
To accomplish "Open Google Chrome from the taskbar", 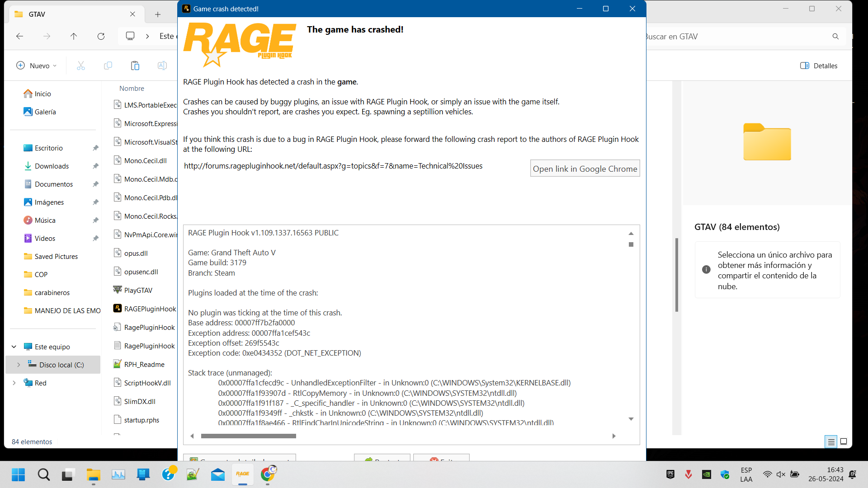I will click(268, 474).
